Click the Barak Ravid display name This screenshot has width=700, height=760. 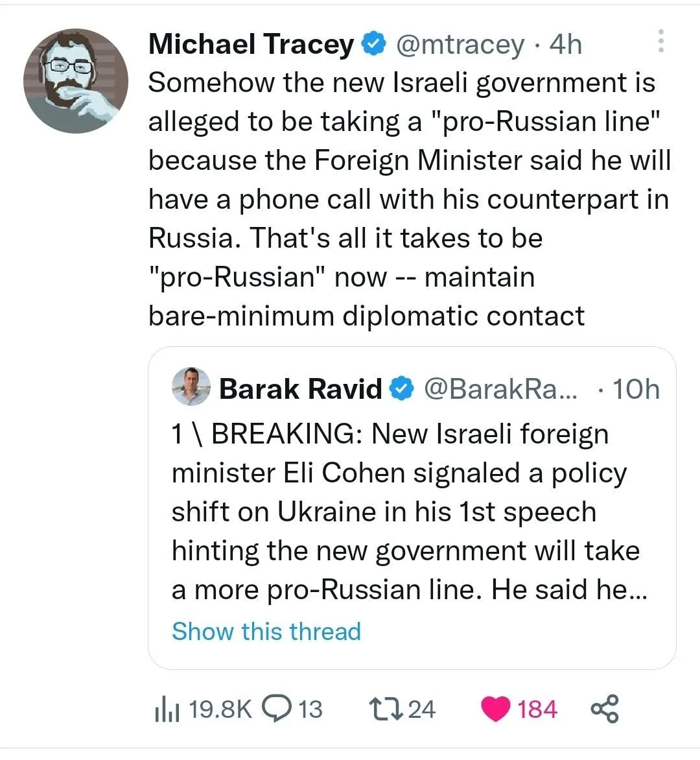[x=301, y=388]
